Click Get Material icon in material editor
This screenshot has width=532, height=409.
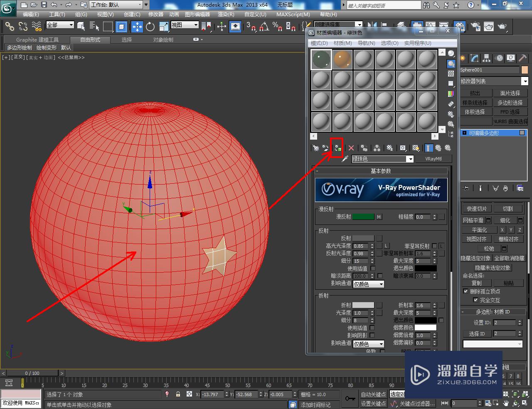[x=316, y=148]
